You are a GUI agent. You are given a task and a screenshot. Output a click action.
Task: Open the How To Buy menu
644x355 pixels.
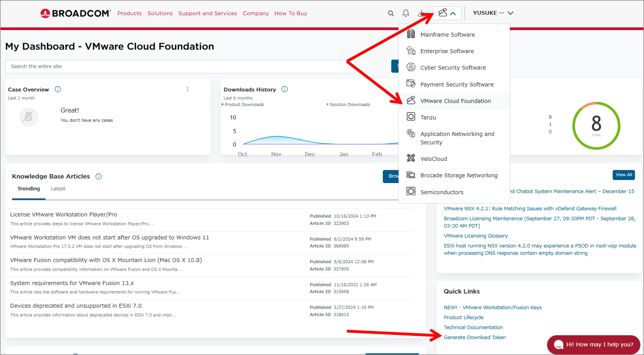coord(290,13)
